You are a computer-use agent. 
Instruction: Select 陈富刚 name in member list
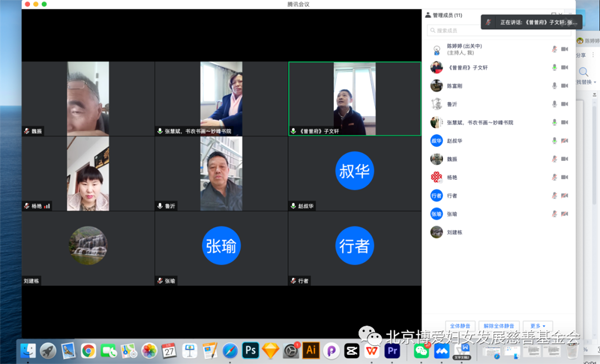(x=455, y=86)
